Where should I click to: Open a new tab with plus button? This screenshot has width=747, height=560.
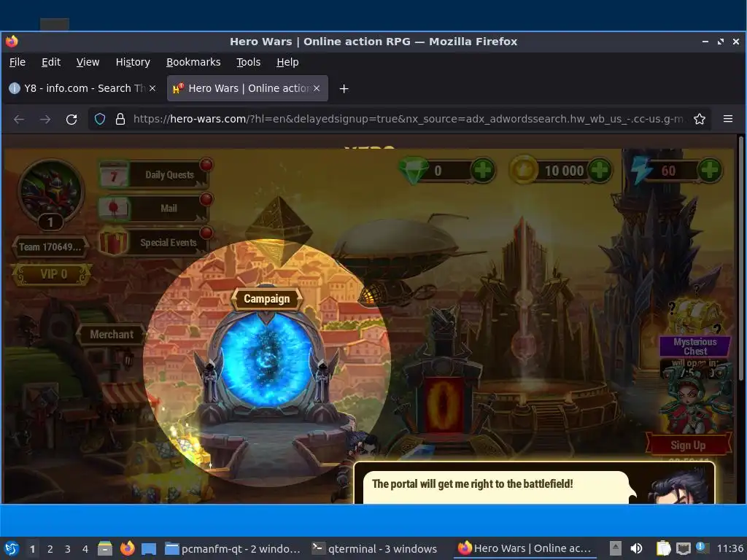coord(344,88)
